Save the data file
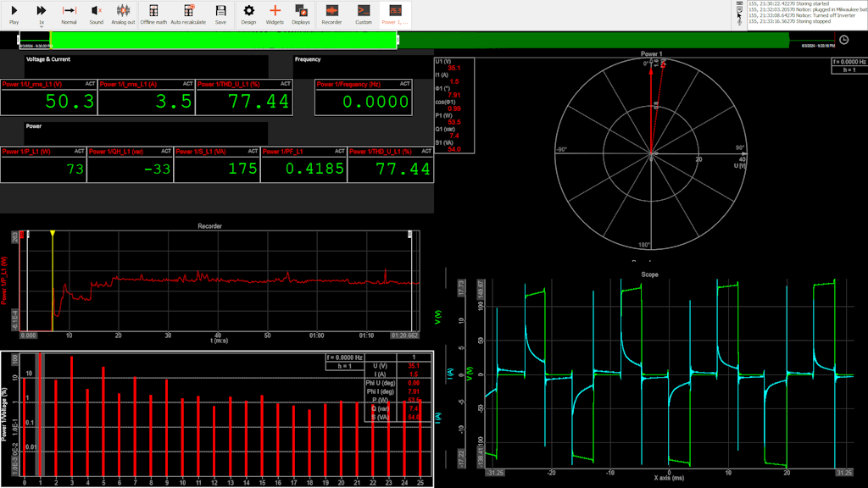 pos(220,14)
